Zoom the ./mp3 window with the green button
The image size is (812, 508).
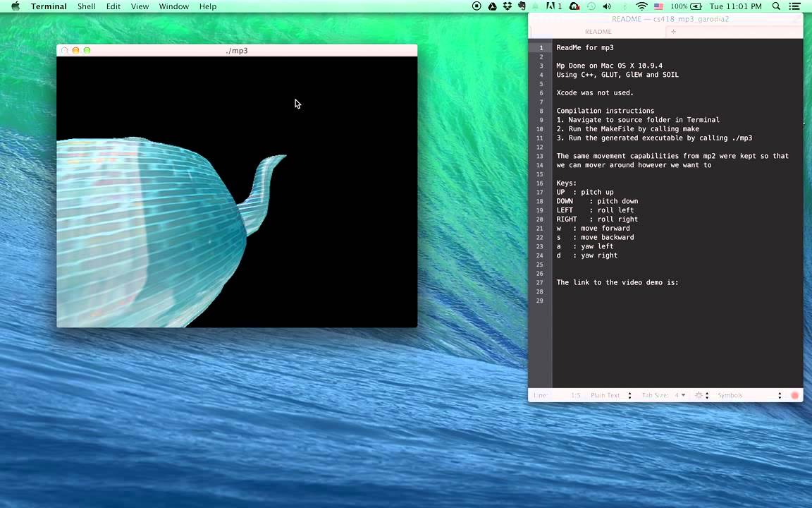click(87, 50)
